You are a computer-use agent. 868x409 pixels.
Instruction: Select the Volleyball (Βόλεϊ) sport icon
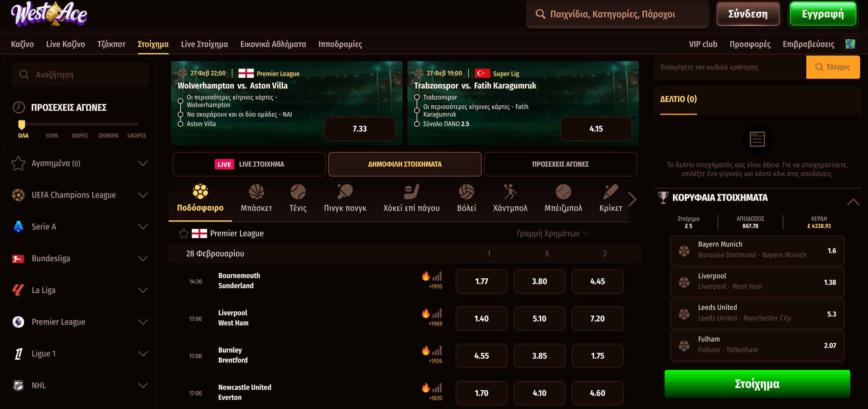point(466,192)
